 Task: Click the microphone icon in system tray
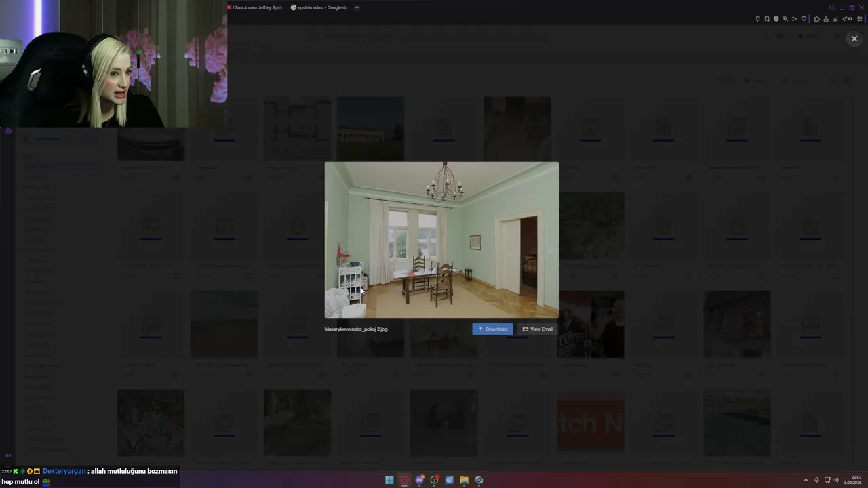[x=816, y=480]
